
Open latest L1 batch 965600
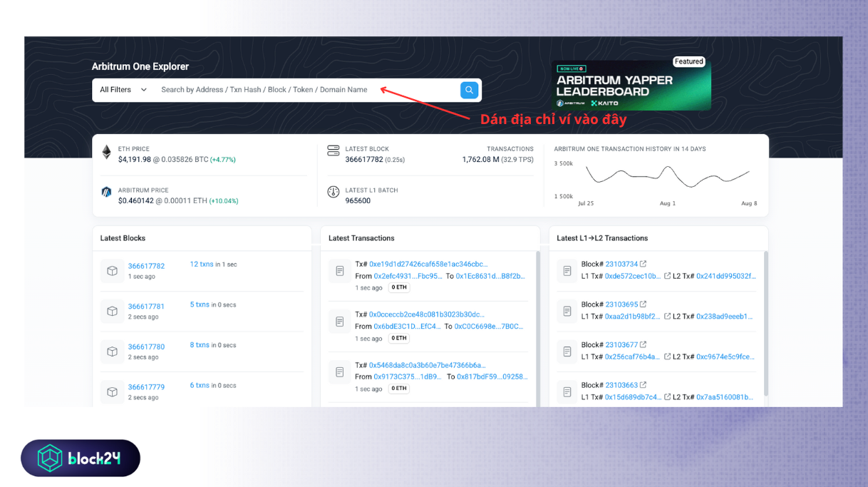click(358, 201)
